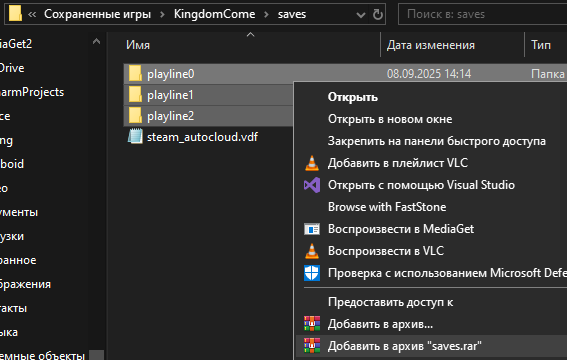Open "ументы" item in navigation pane
The image size is (567, 360).
19,212
